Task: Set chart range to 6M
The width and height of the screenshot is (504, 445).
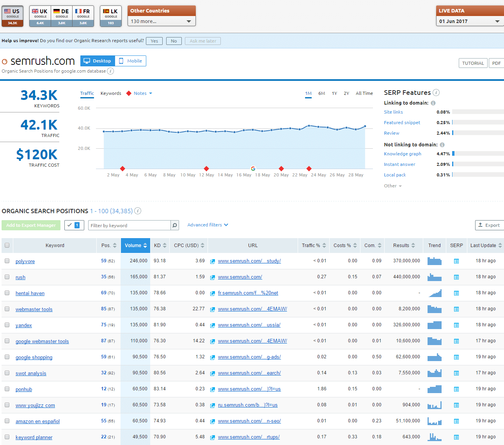Action: pyautogui.click(x=321, y=93)
